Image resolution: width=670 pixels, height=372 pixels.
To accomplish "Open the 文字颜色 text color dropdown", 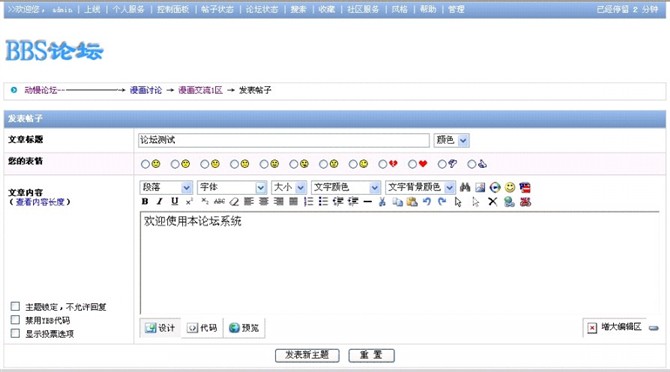I will click(346, 187).
